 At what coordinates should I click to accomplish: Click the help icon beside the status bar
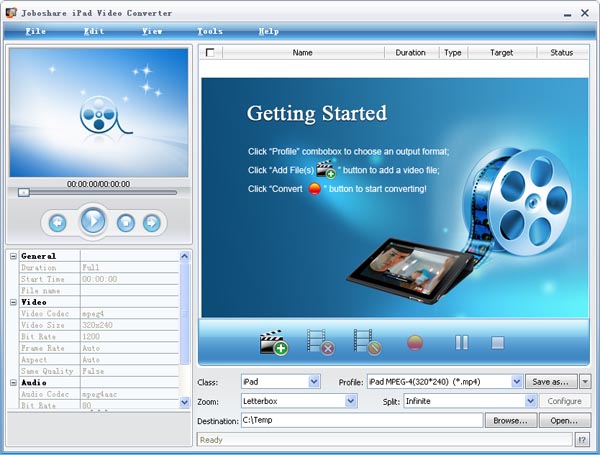click(582, 440)
